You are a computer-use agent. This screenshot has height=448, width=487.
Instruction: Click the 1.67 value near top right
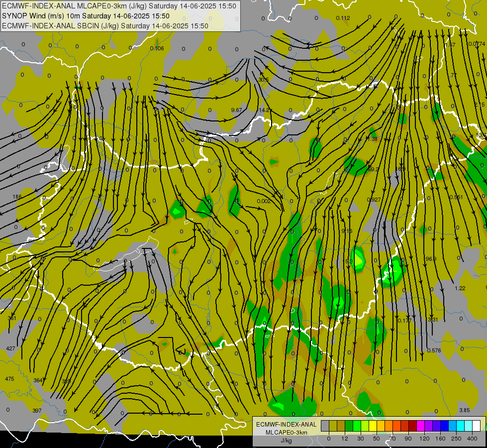(450, 45)
